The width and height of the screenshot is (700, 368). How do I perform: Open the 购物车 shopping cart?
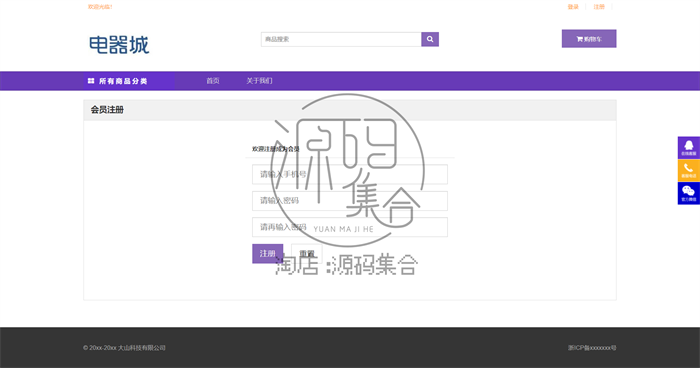[589, 39]
